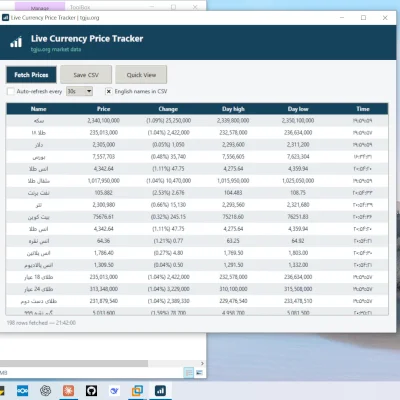The image size is (400, 400).
Task: Select the بیت کوین name cell
Action: (39, 217)
